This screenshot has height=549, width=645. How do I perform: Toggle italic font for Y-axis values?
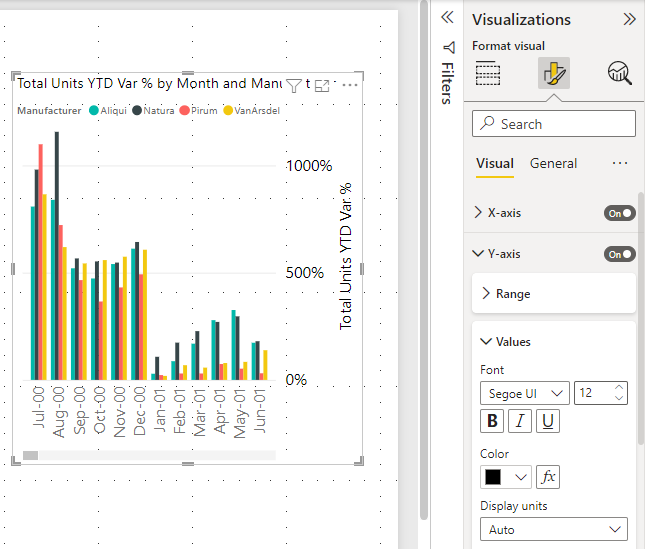tap(520, 421)
